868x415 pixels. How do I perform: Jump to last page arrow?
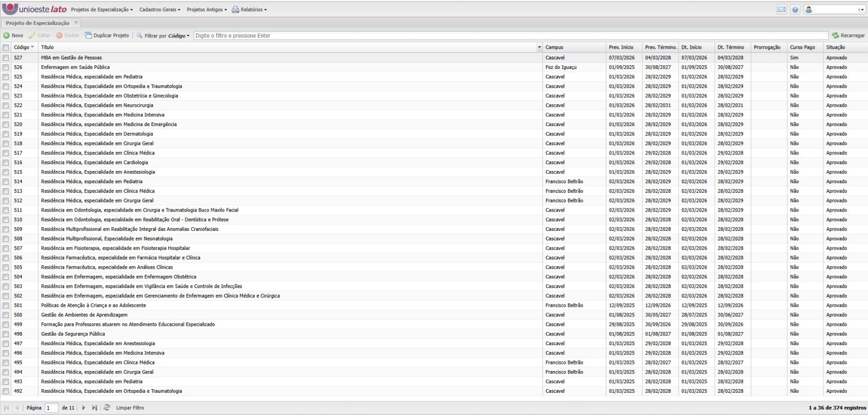point(95,407)
